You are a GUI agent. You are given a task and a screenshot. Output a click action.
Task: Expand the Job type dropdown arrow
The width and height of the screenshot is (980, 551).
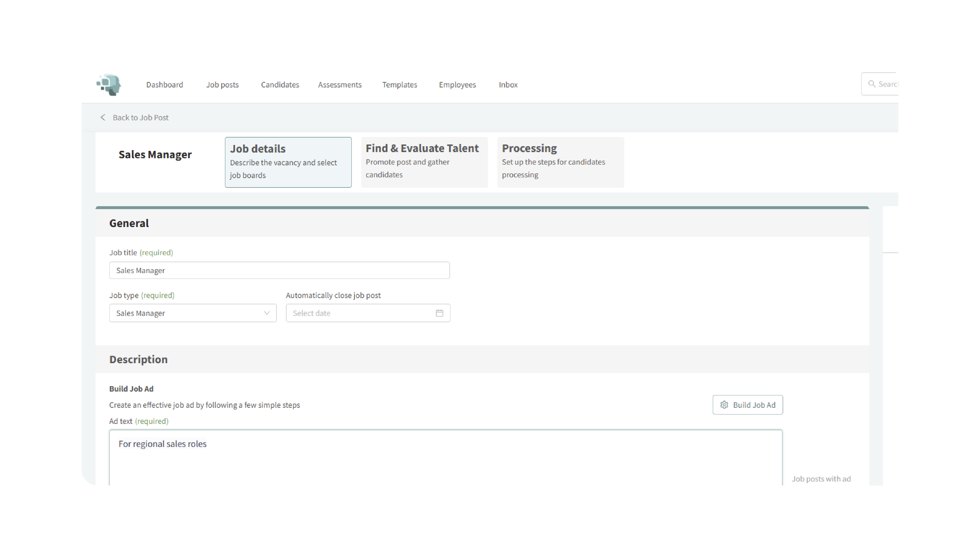pyautogui.click(x=267, y=313)
